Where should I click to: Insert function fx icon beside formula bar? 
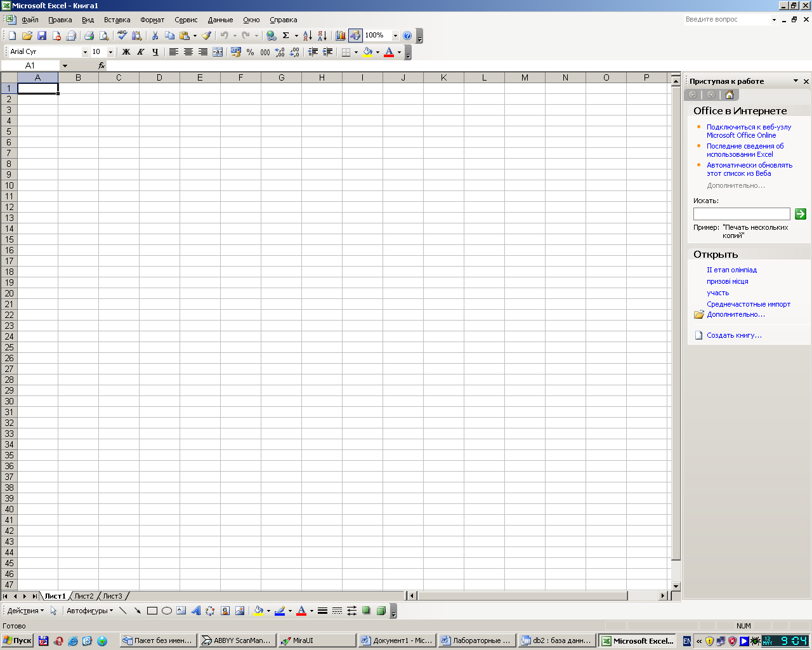(x=101, y=65)
